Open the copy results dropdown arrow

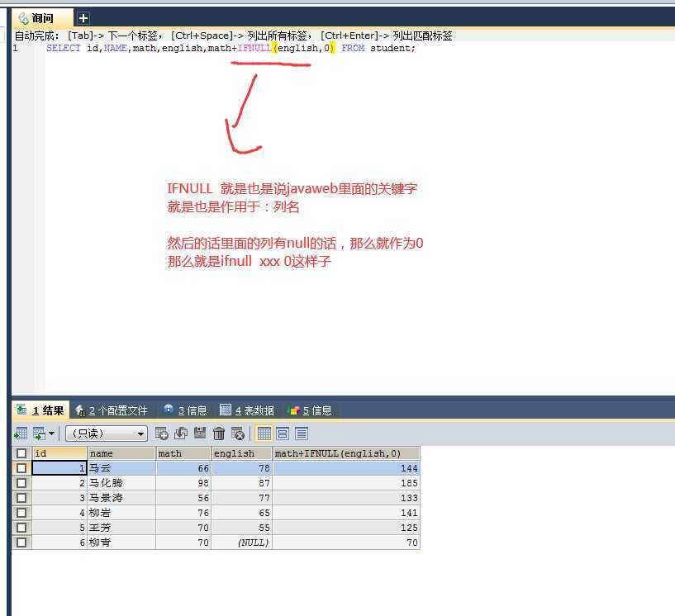click(52, 434)
